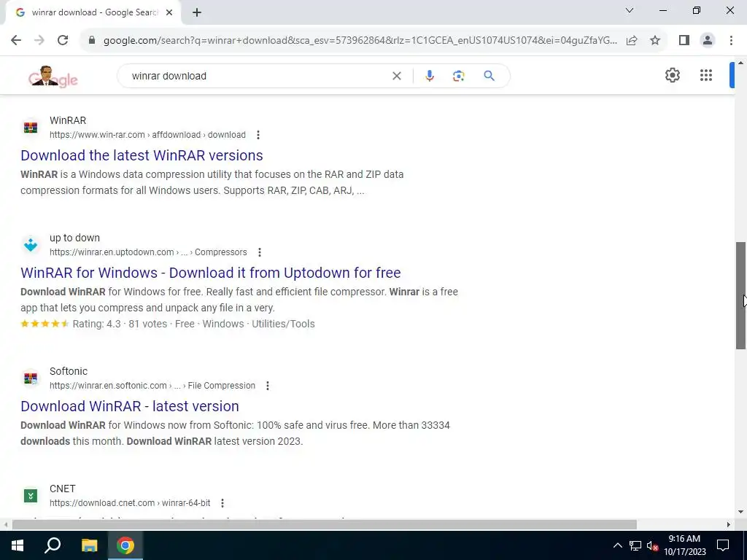The image size is (747, 560).
Task: Clear the search query text
Action: click(396, 76)
